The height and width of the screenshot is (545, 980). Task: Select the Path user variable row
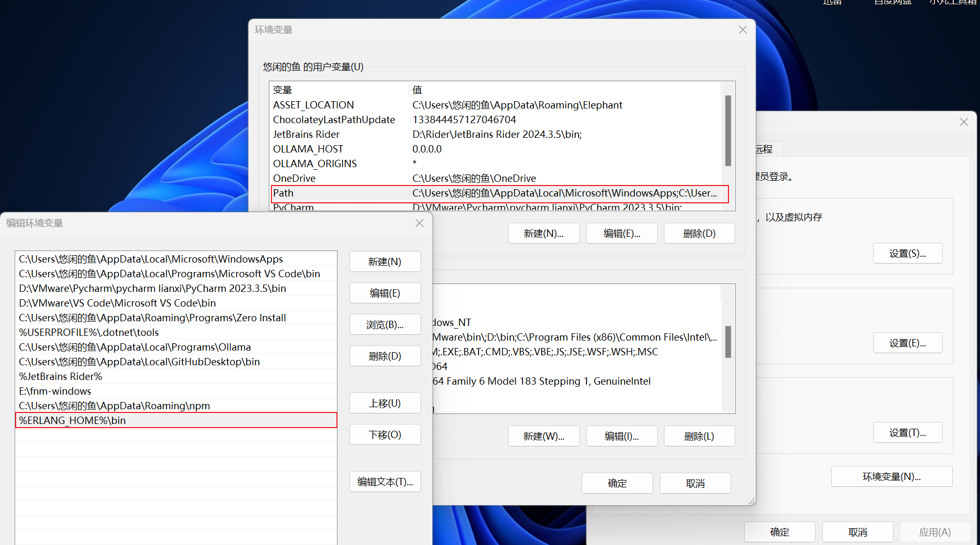[x=496, y=193]
